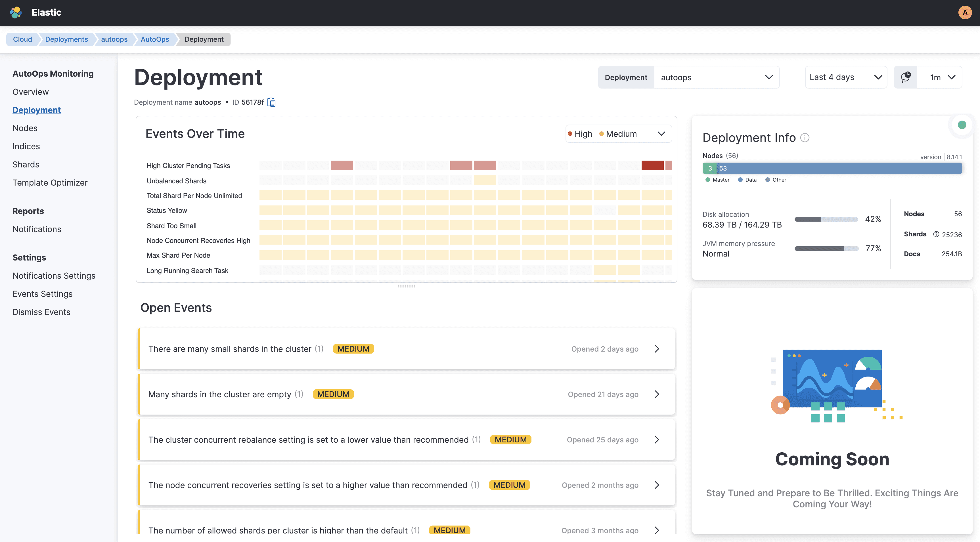
Task: Open the Cloud breadcrumb link
Action: click(22, 39)
